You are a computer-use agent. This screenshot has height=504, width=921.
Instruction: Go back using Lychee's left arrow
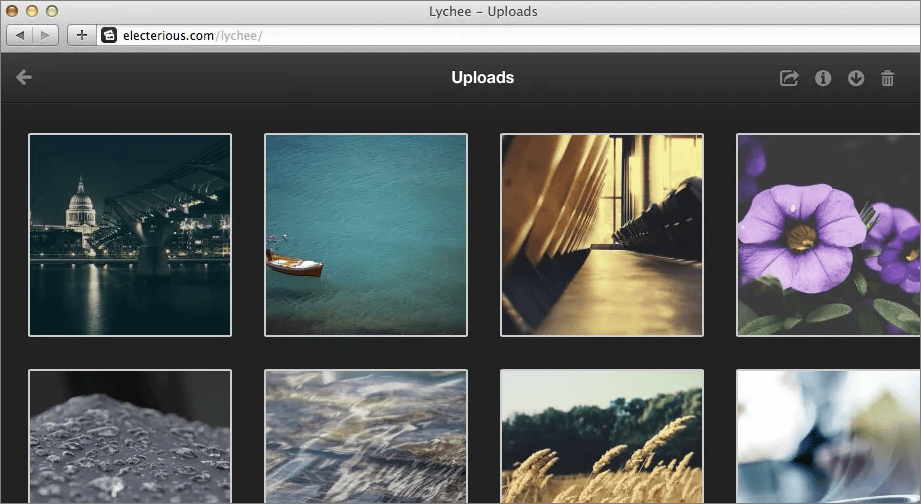(x=24, y=77)
